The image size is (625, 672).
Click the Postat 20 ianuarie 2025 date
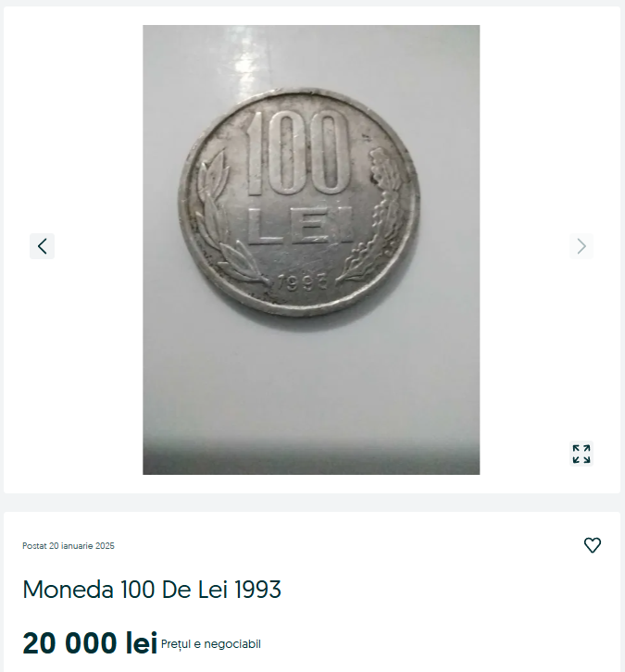point(69,545)
